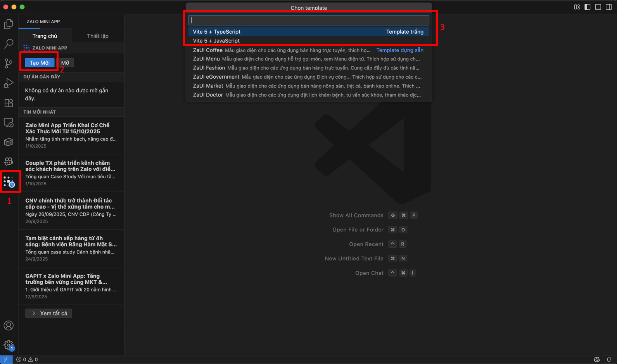Image resolution: width=617 pixels, height=364 pixels.
Task: Open the Manage settings gear
Action: (x=9, y=345)
